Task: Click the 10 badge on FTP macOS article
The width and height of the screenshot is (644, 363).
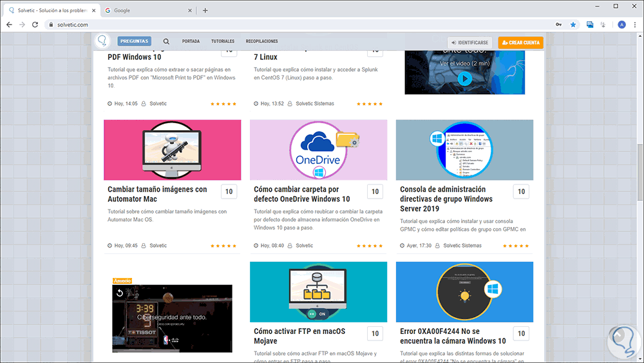Action: tap(375, 333)
